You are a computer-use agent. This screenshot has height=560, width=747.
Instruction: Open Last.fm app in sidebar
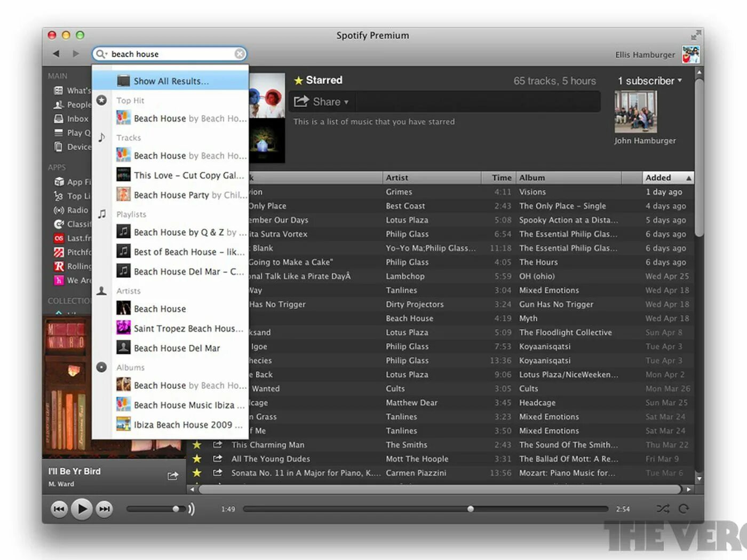point(72,238)
